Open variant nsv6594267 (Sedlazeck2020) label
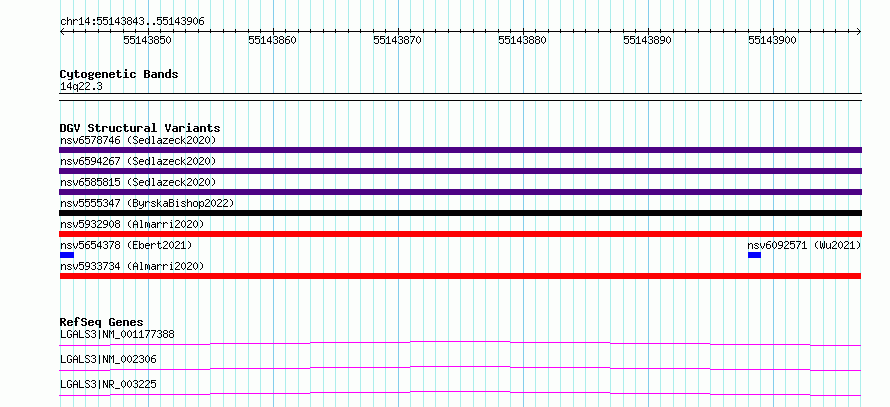890x407 pixels. (x=138, y=161)
